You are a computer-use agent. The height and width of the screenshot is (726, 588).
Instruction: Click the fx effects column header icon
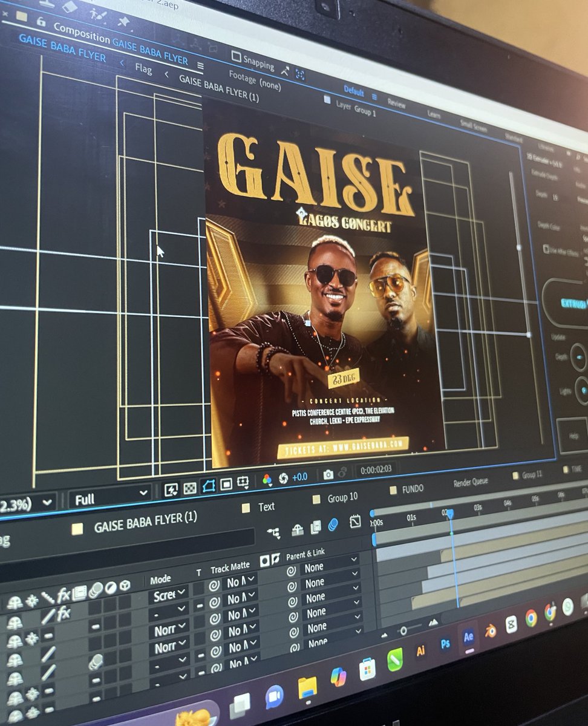[x=64, y=596]
